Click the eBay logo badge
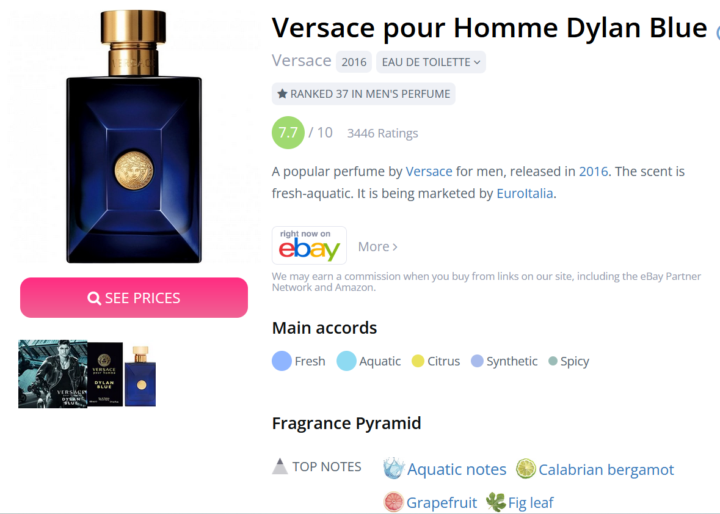Viewport: 720px width, 514px height. (x=309, y=245)
